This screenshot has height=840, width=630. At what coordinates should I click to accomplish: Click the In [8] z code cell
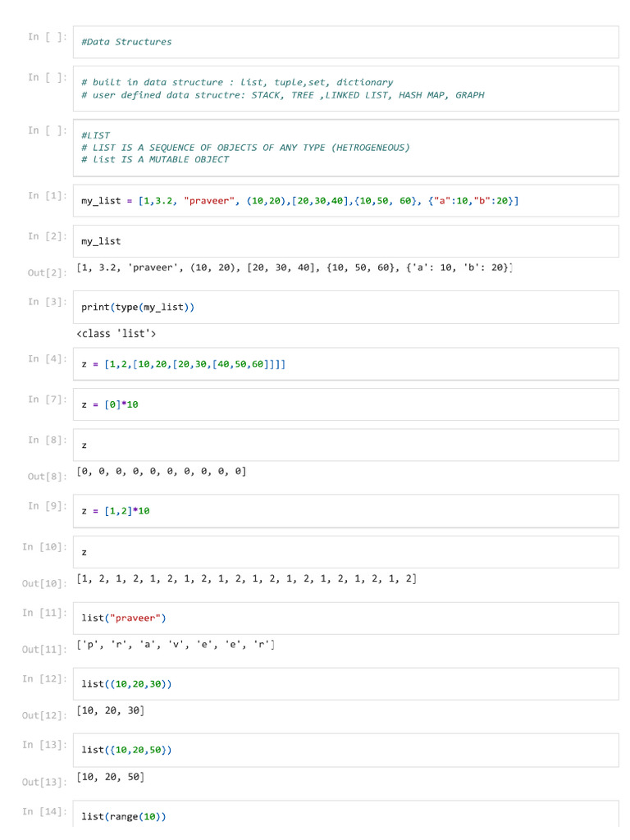(x=345, y=445)
